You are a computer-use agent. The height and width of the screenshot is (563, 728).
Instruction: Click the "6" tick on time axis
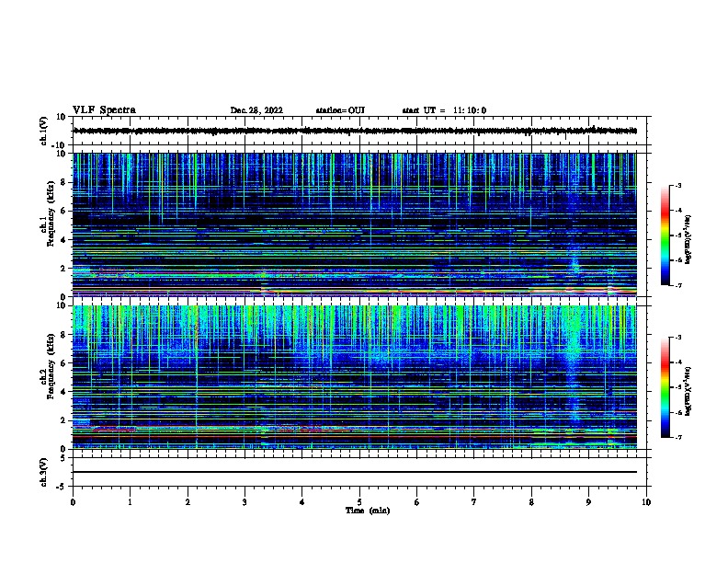coord(417,502)
